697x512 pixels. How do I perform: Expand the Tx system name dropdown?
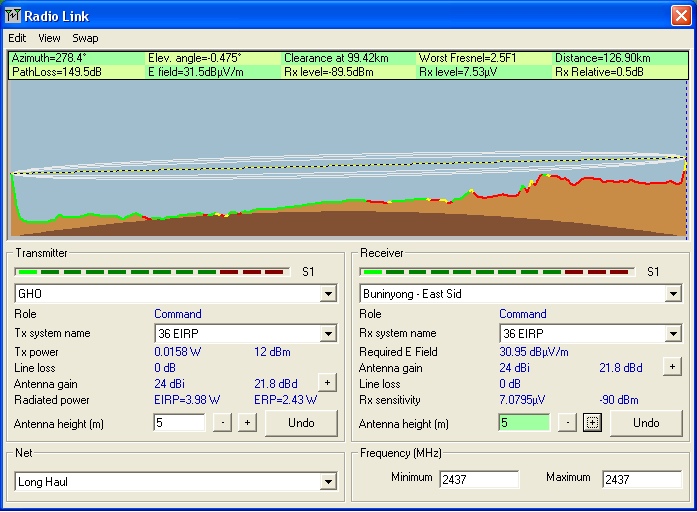coord(328,333)
